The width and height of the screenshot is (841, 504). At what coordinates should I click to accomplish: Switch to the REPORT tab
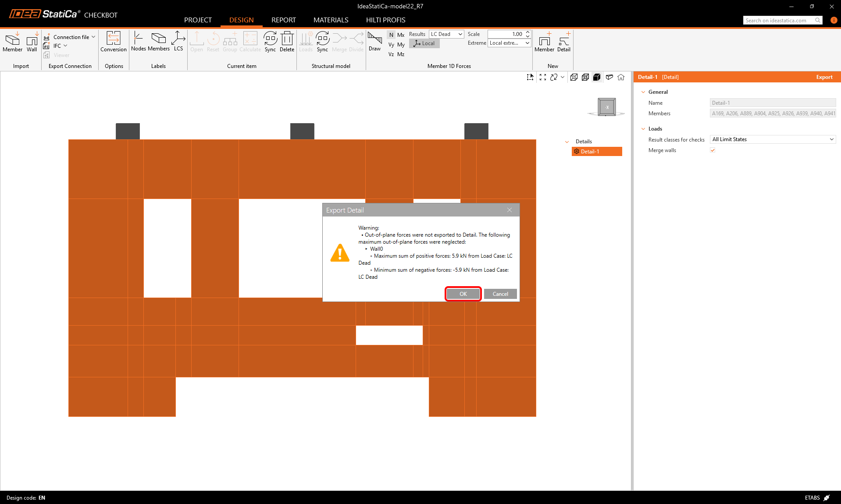click(x=283, y=20)
